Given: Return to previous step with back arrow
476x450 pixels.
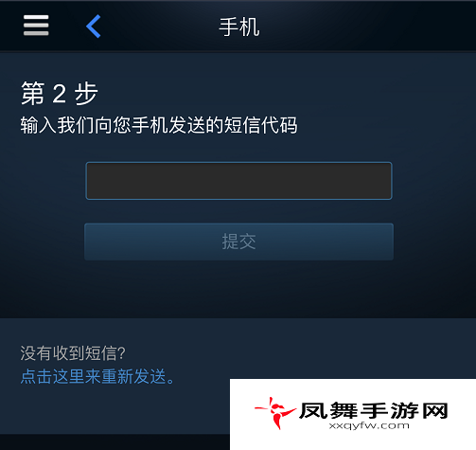Looking at the screenshot, I should [x=94, y=27].
